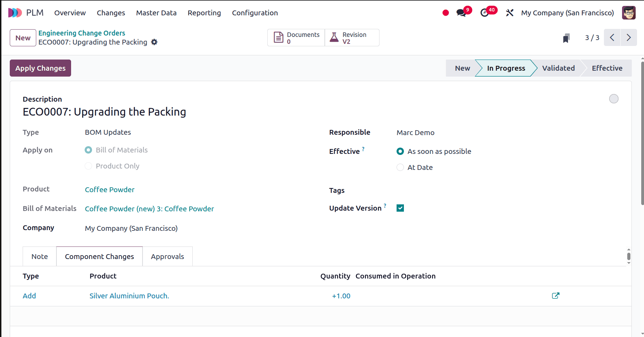Image resolution: width=644 pixels, height=337 pixels.
Task: Open the developer tools wrench icon
Action: (x=509, y=13)
